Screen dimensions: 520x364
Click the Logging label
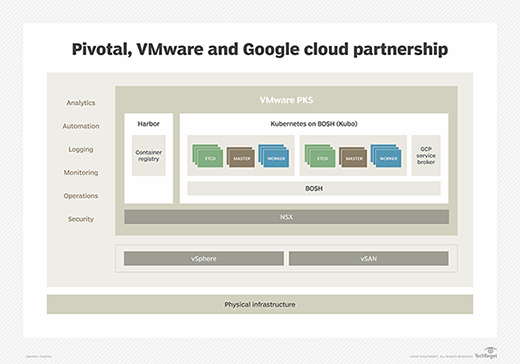(81, 150)
